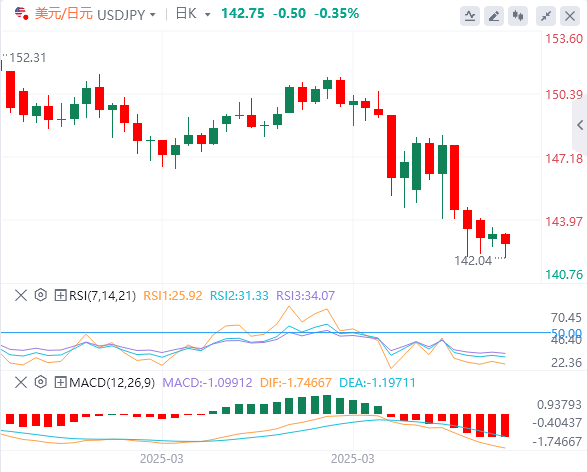Open MACD indicator settings gear
The height and width of the screenshot is (472, 587).
pyautogui.click(x=40, y=383)
